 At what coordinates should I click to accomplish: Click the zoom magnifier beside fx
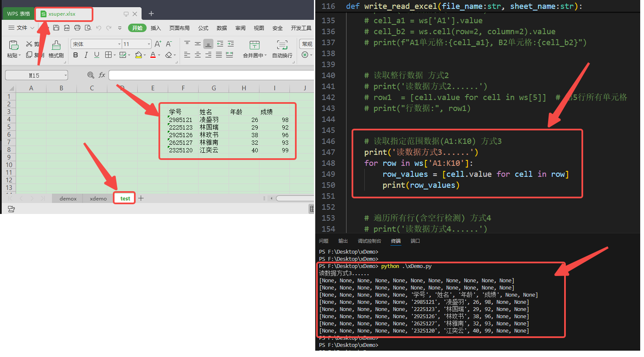pos(90,75)
